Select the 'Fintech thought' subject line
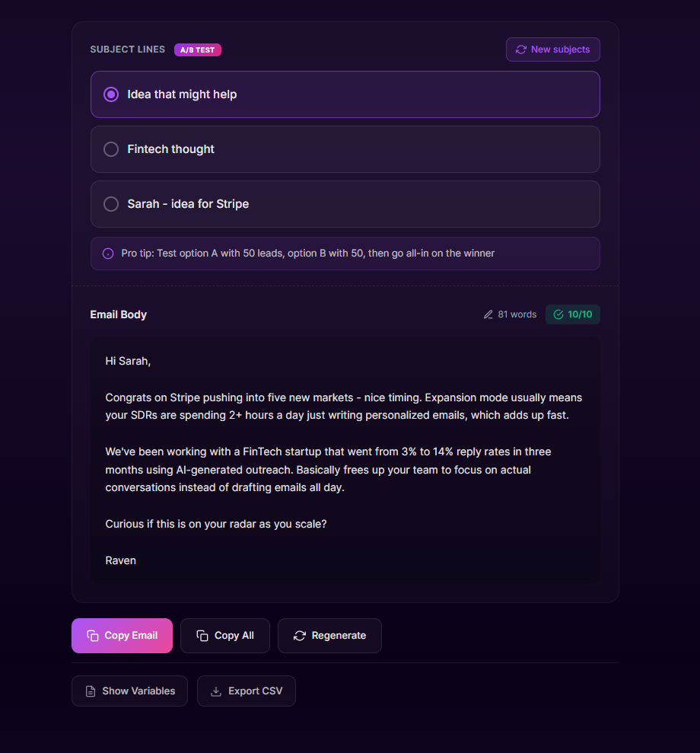700x753 pixels. click(111, 149)
